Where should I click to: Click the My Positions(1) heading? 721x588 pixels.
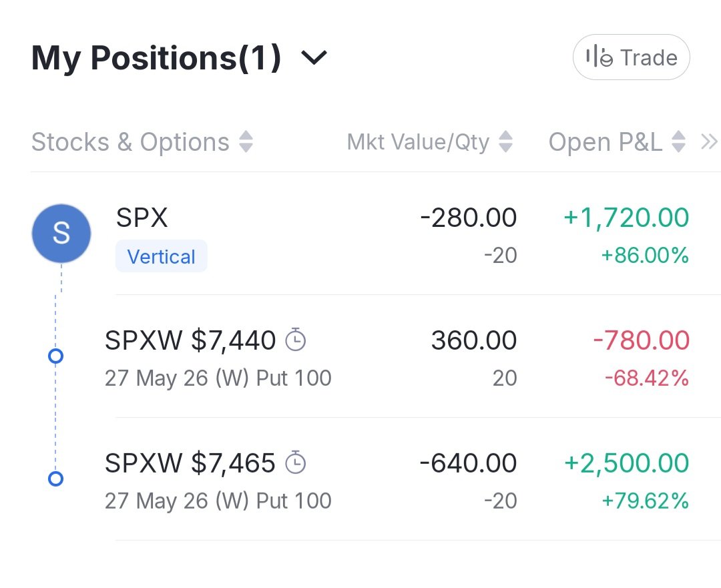click(x=156, y=58)
